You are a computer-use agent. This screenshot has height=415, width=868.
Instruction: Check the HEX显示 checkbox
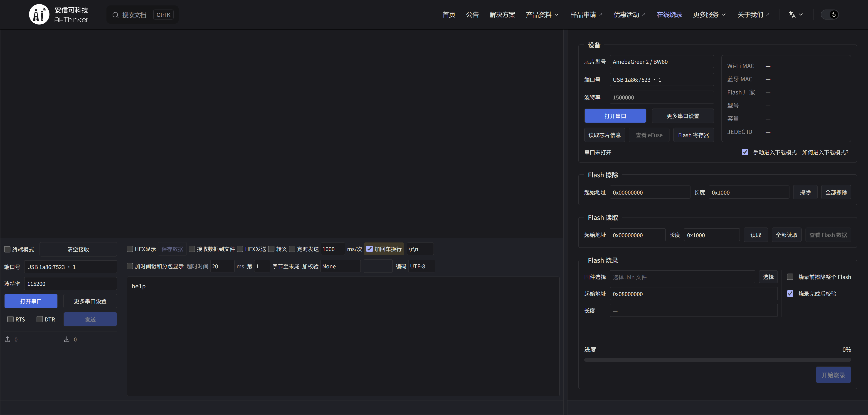point(130,249)
